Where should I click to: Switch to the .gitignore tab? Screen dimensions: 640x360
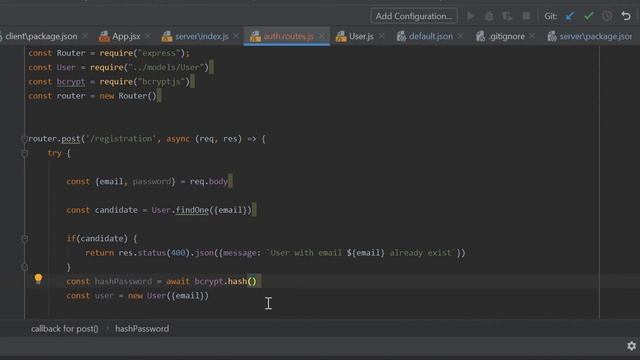(507, 36)
